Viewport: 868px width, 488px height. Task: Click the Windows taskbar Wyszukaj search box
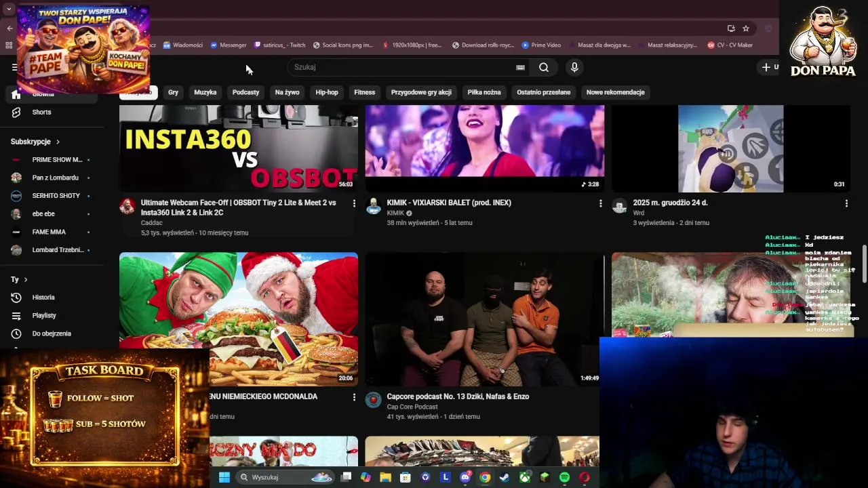point(285,477)
